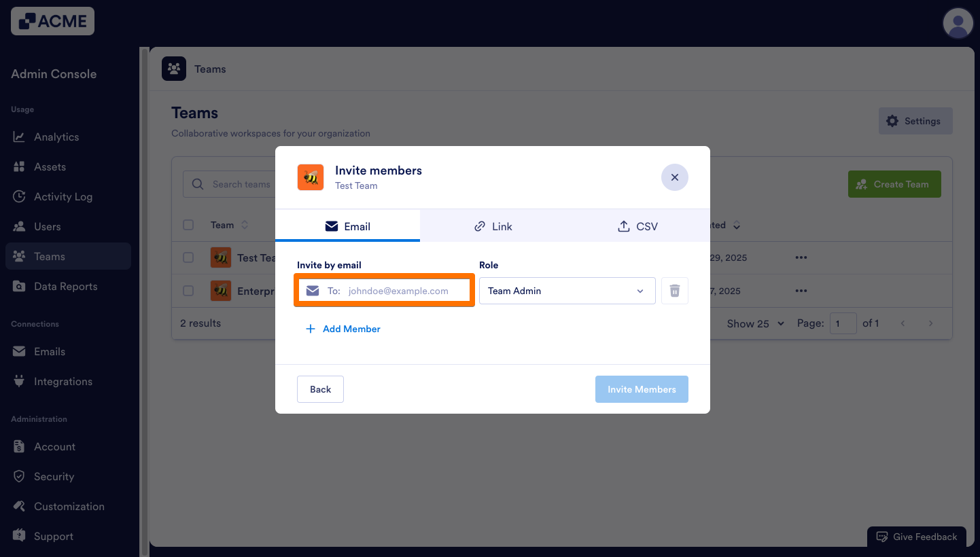Click the ACME logo
The width and height of the screenshot is (980, 557).
(52, 21)
